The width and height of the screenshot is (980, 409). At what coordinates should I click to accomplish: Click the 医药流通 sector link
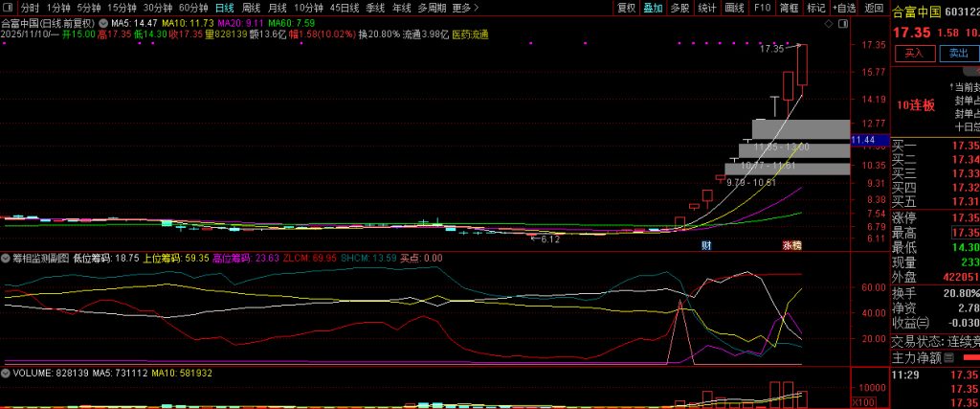(471, 34)
